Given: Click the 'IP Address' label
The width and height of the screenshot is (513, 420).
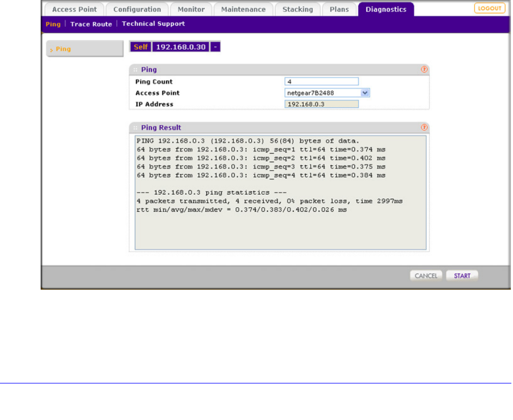Looking at the screenshot, I should [154, 104].
